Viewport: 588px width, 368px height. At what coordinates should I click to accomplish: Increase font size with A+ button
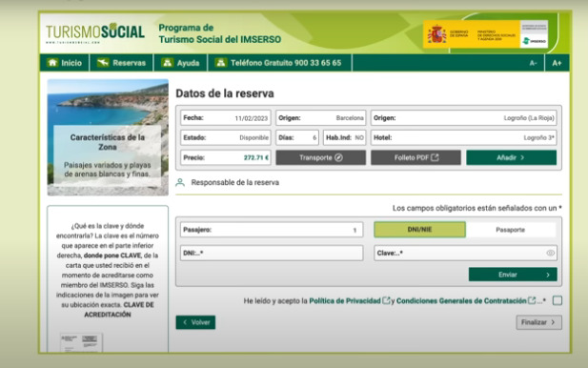pos(557,63)
